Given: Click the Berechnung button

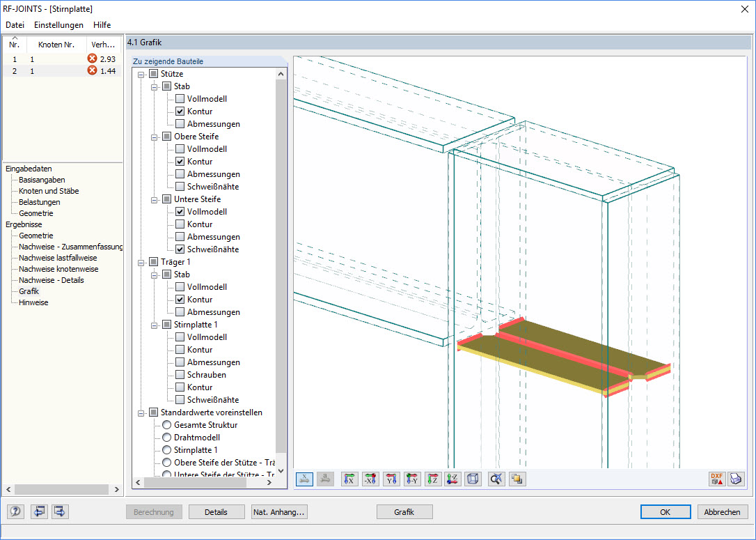Looking at the screenshot, I should (154, 512).
